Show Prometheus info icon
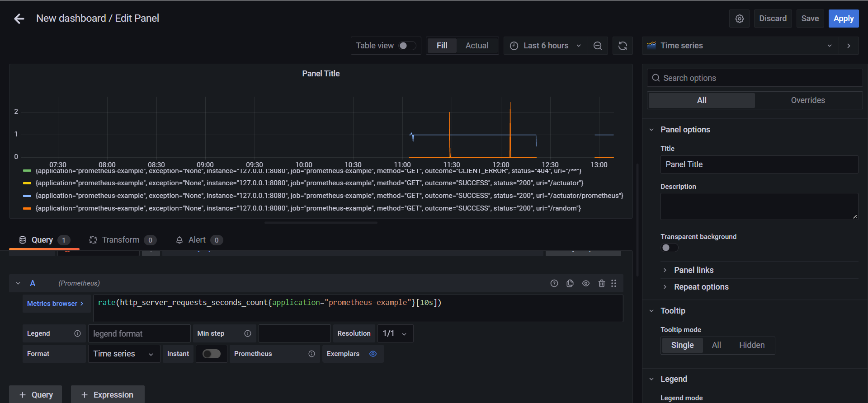868x403 pixels. (x=311, y=354)
